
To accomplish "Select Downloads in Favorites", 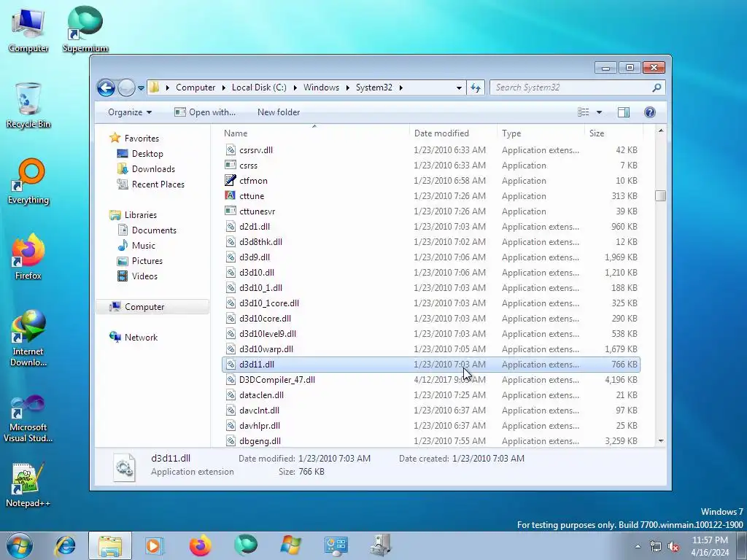I will tap(146, 169).
